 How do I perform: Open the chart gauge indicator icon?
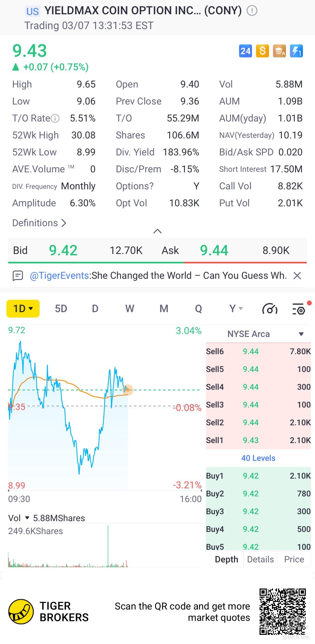(270, 309)
